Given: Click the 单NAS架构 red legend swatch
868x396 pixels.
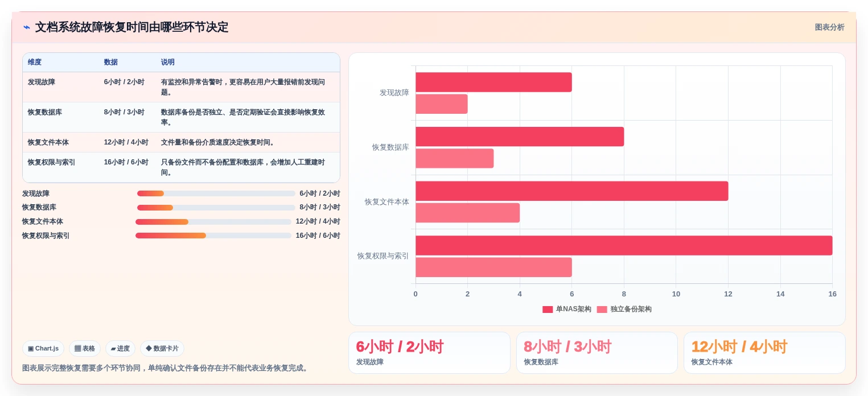Looking at the screenshot, I should coord(548,310).
